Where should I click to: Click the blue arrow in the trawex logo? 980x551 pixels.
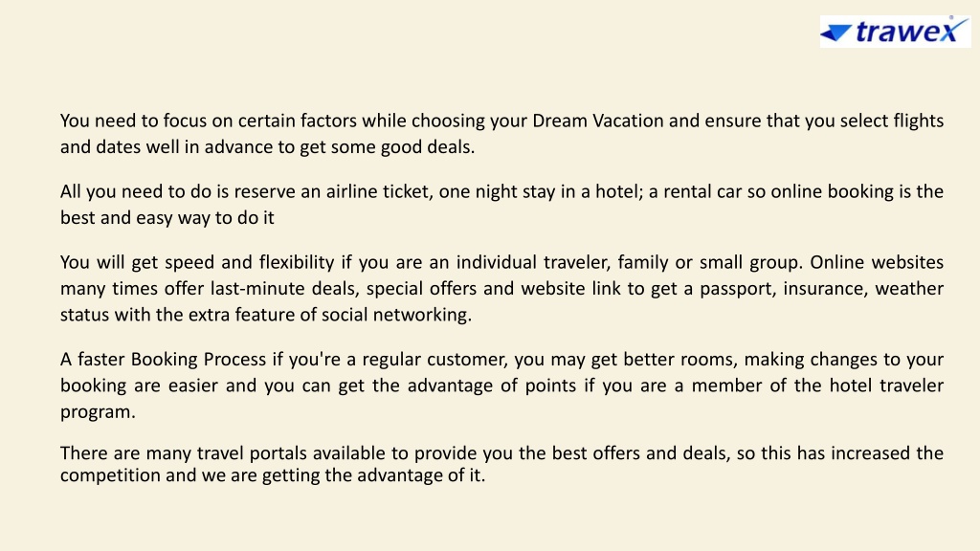(835, 33)
